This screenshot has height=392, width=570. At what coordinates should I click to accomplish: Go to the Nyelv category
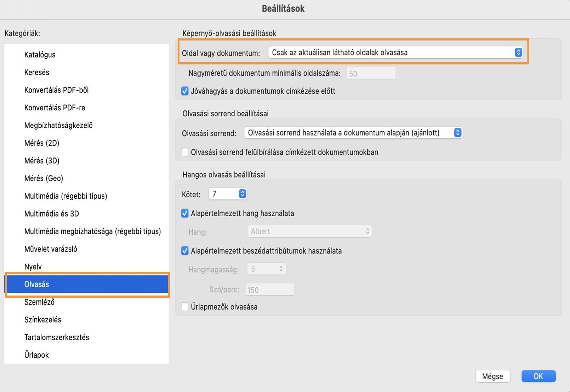click(33, 267)
